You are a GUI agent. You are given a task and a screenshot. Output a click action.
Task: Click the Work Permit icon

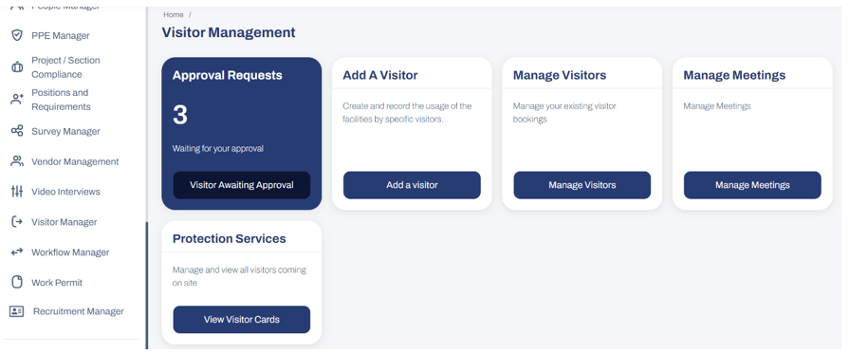coord(17,283)
